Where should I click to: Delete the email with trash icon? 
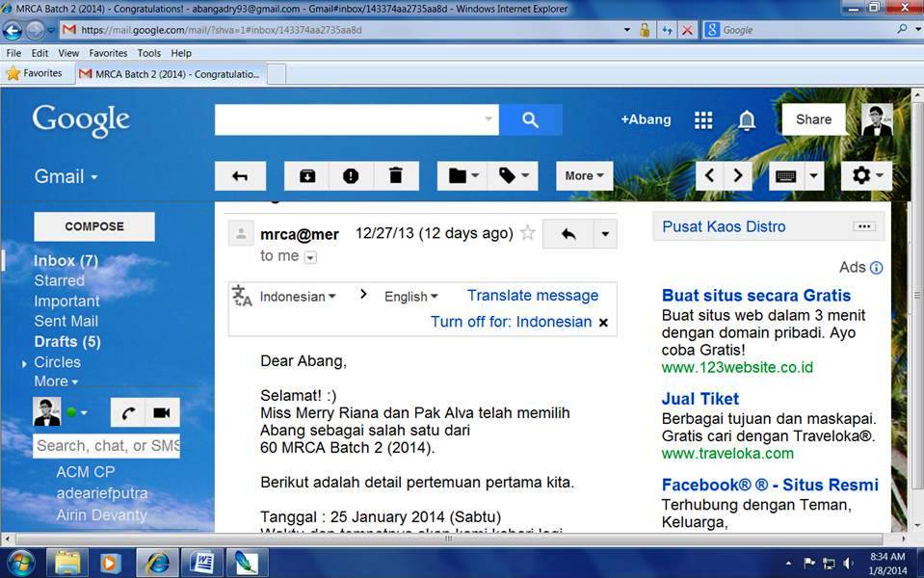396,175
